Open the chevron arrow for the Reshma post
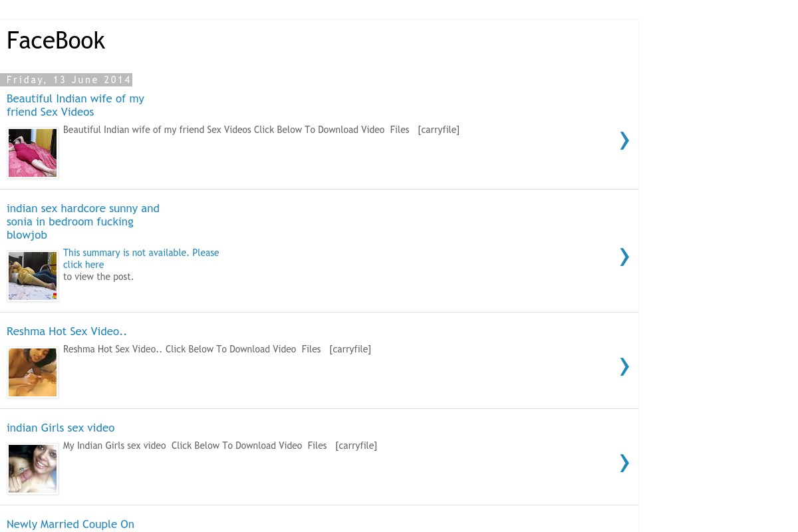Viewport: 798px width, 532px height. [x=624, y=366]
